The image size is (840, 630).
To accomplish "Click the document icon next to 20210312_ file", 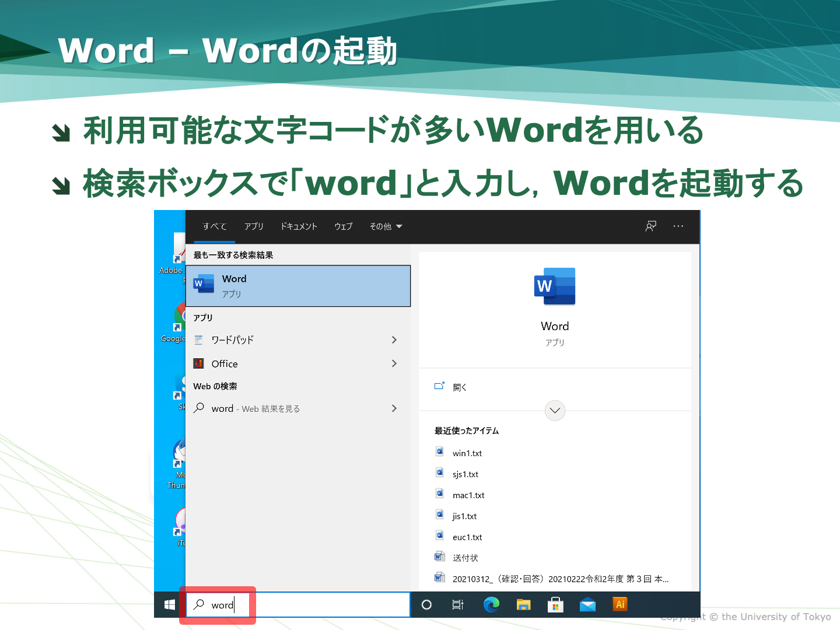I will pyautogui.click(x=440, y=577).
